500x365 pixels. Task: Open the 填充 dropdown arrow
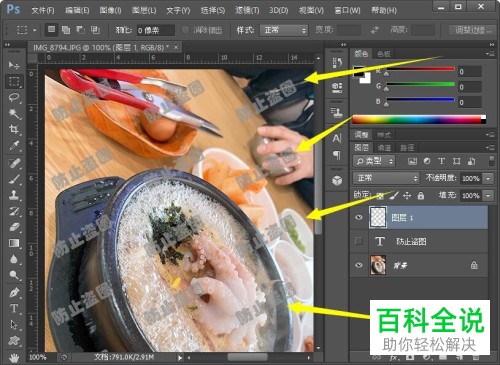[488, 195]
